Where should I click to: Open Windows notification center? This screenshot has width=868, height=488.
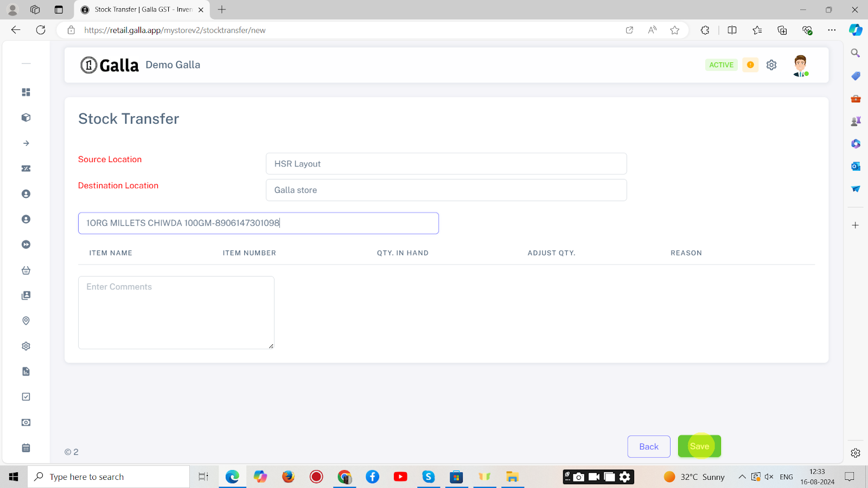(850, 477)
